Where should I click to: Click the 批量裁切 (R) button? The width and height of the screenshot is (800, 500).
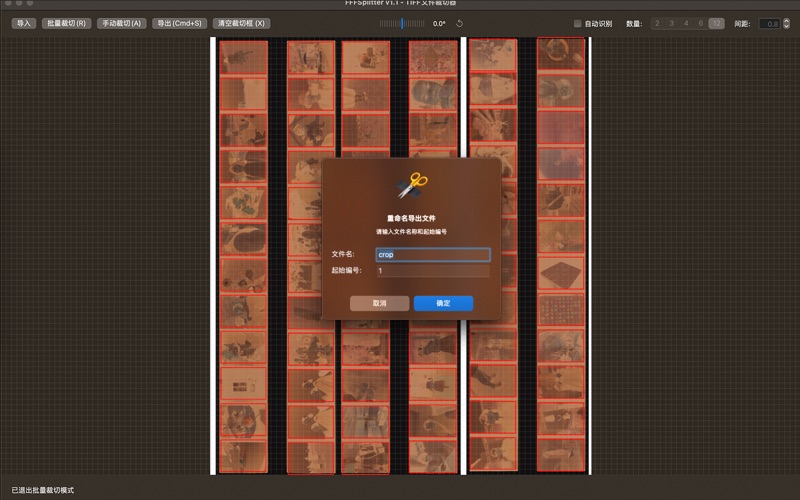[66, 23]
